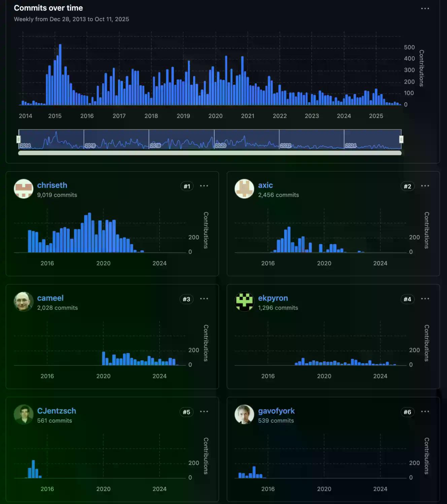Click CJentzsch's profile photo

pyautogui.click(x=24, y=415)
